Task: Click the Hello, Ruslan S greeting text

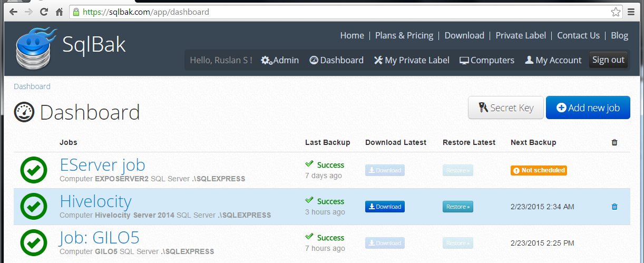Action: coord(221,60)
